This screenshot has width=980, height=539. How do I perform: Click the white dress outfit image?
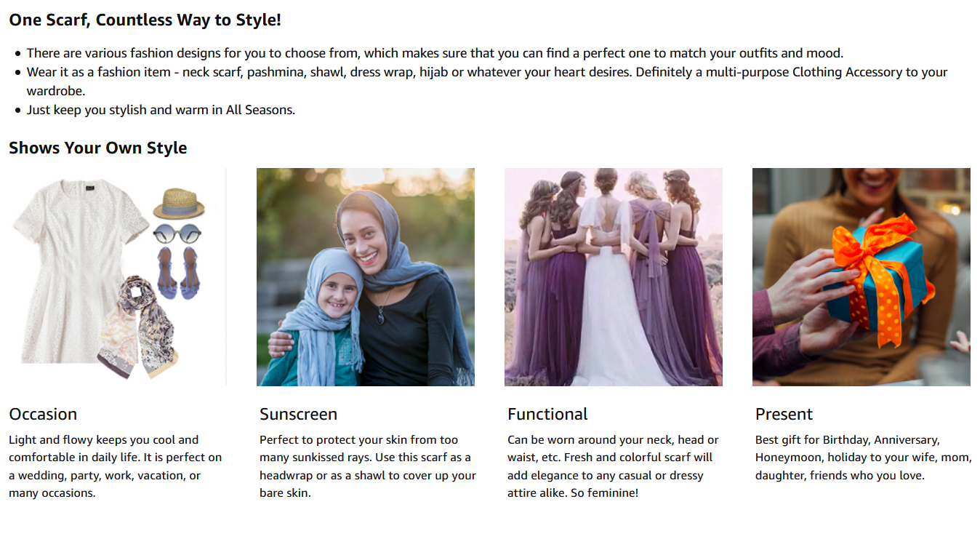tap(118, 277)
